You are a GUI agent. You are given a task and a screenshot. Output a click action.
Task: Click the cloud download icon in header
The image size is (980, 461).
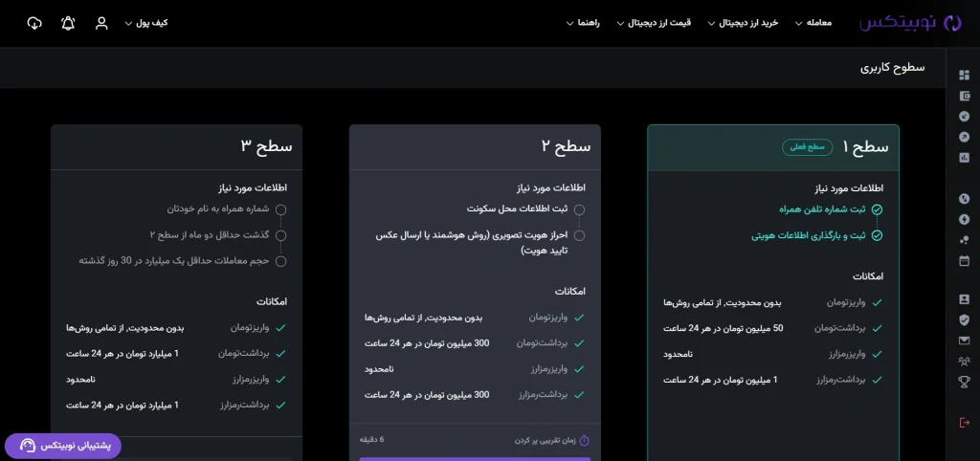[34, 23]
